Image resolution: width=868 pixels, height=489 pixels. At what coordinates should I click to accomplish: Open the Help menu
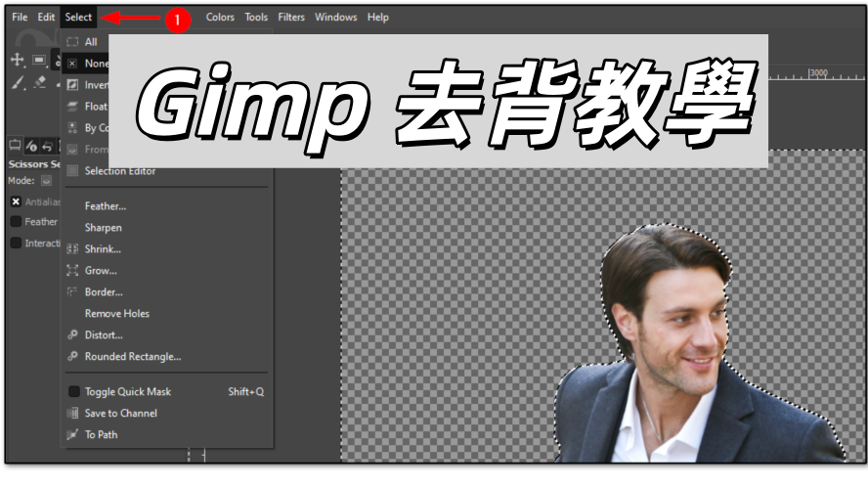point(377,18)
